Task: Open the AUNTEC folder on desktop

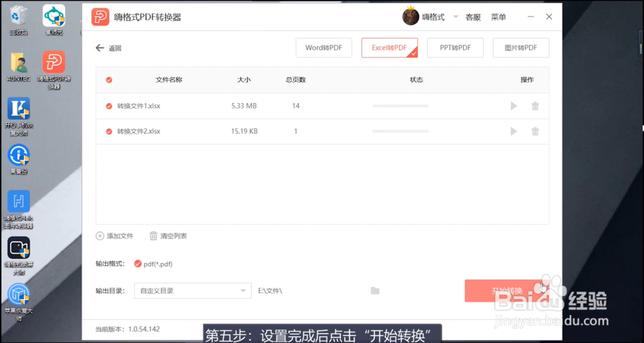Action: tap(19, 67)
